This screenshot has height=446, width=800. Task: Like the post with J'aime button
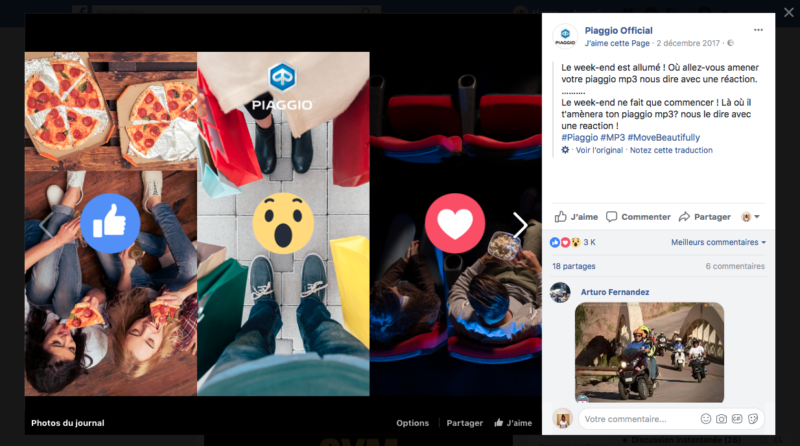click(x=577, y=217)
